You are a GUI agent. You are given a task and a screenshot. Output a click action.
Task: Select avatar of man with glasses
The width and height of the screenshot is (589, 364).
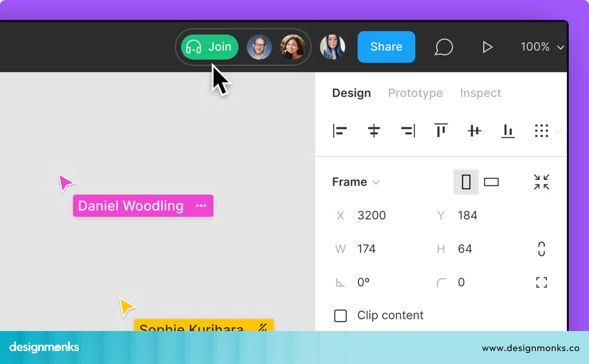tap(259, 47)
